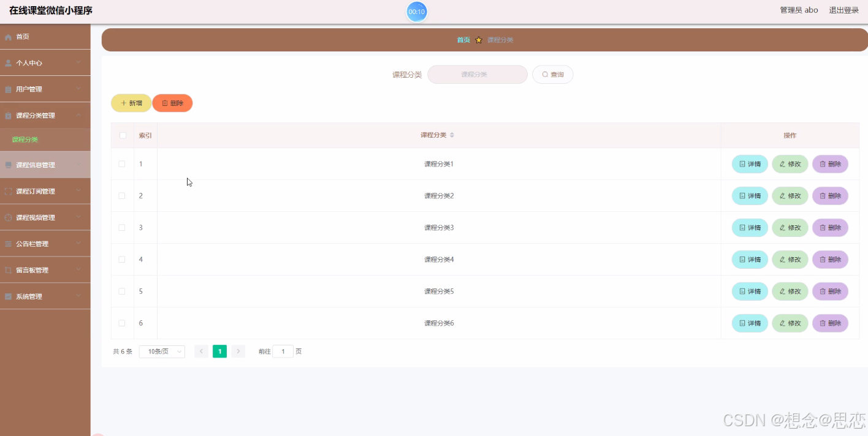Expand 系统管理 menu chevron
Image resolution: width=868 pixels, height=436 pixels.
pyautogui.click(x=78, y=296)
